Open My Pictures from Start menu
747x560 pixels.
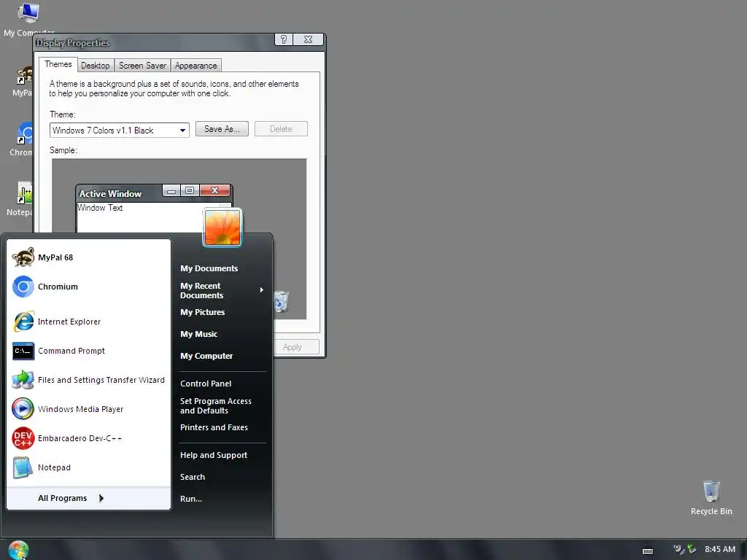pos(203,312)
